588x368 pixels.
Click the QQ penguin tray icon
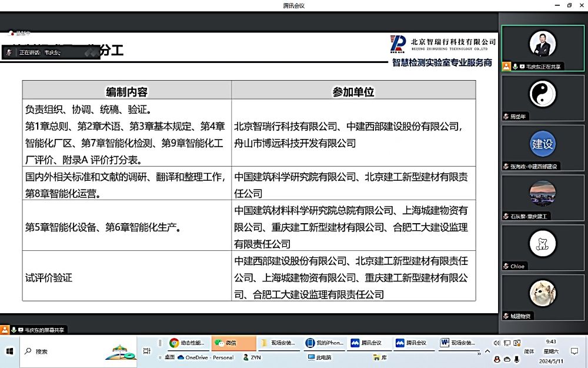[497, 360]
